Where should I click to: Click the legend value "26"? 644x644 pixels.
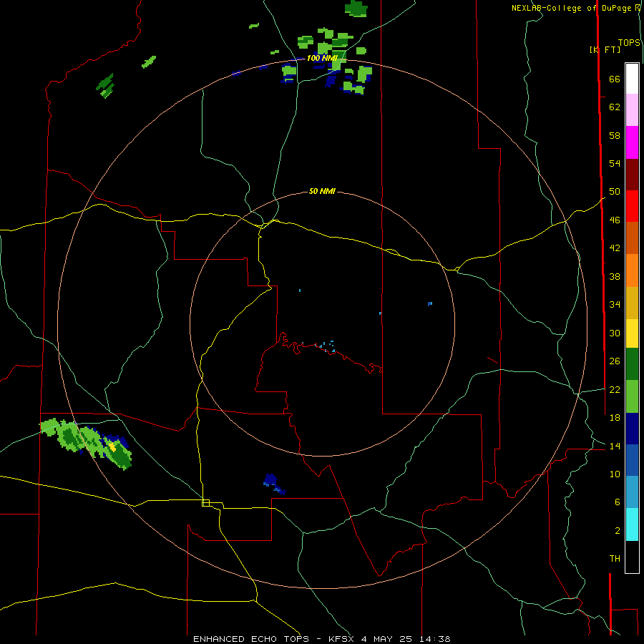click(x=615, y=361)
